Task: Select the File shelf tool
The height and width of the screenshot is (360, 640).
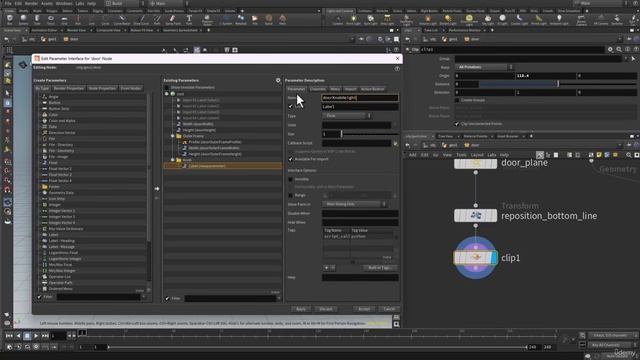Action: pos(255,19)
